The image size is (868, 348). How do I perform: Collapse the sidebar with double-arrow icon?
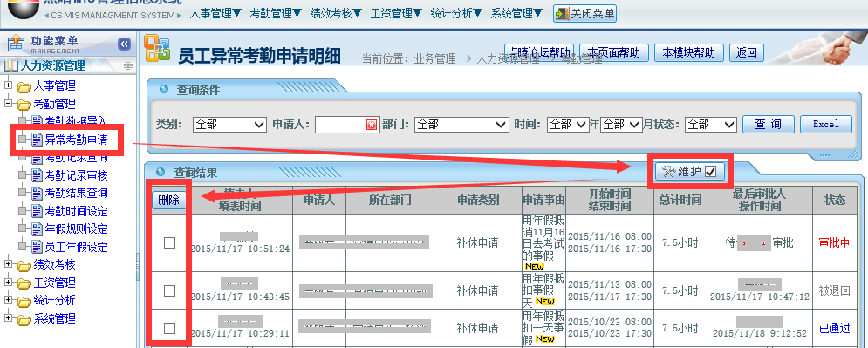125,44
